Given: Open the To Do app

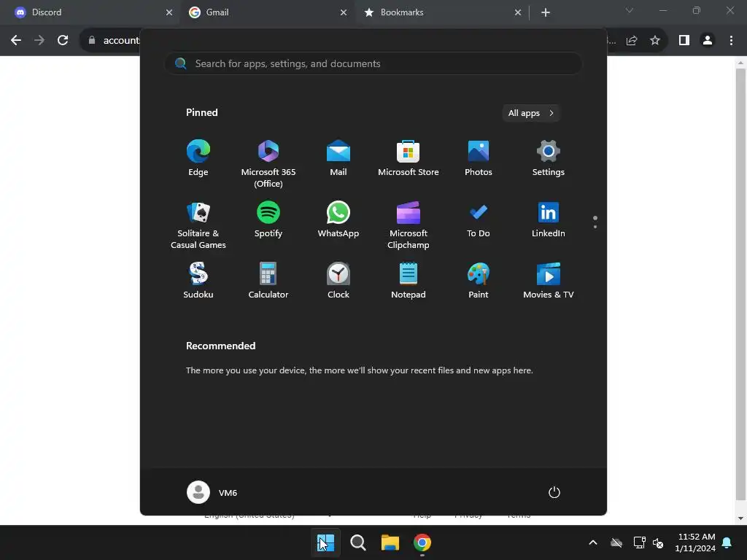Looking at the screenshot, I should pos(479,219).
